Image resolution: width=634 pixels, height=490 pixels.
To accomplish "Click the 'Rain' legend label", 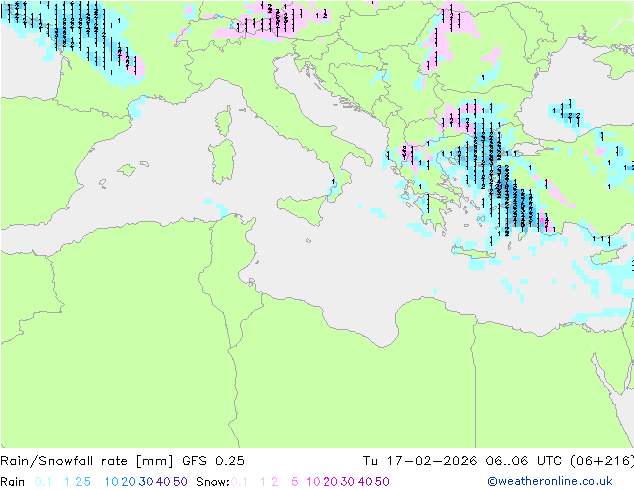I will [x=13, y=482].
